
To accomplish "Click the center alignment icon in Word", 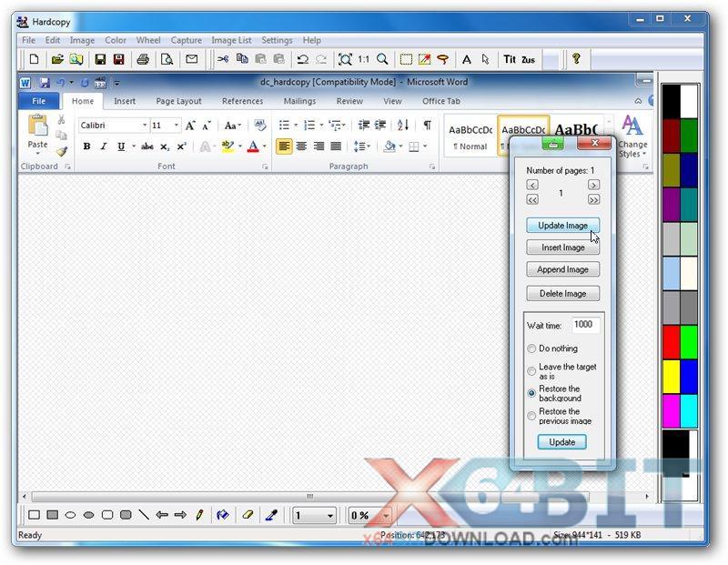I will click(301, 146).
